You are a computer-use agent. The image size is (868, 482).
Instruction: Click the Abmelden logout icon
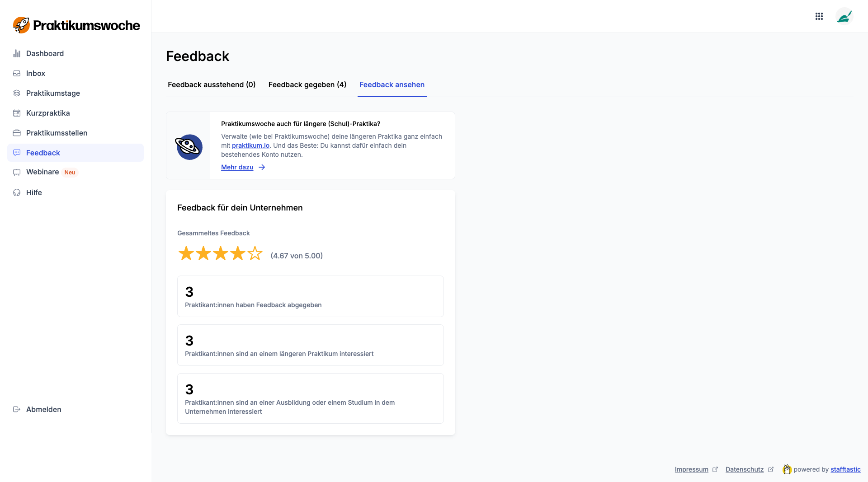point(17,409)
